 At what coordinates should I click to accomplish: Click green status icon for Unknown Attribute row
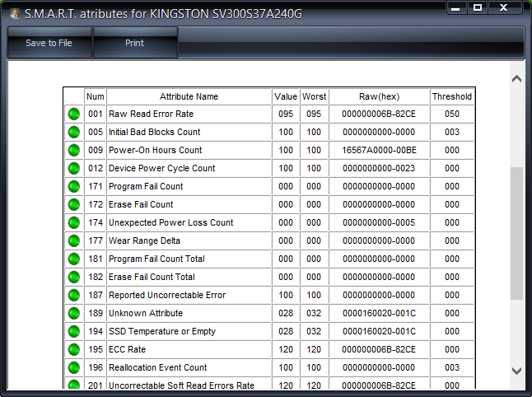coord(74,313)
